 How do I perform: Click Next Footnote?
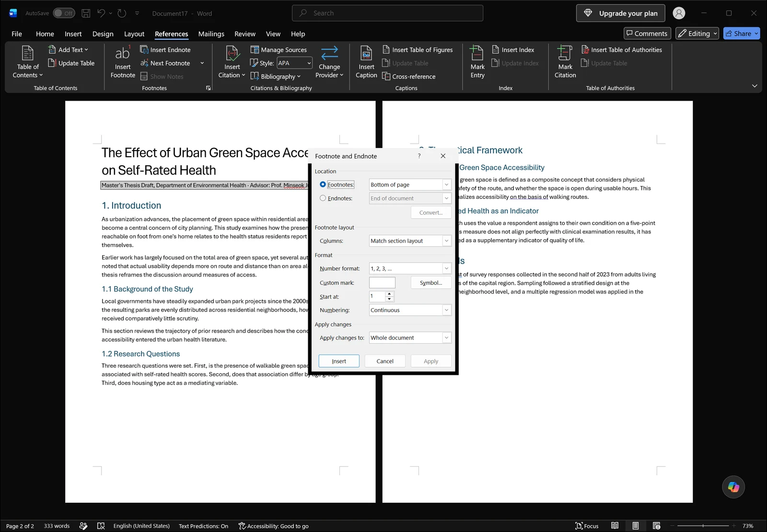[165, 63]
